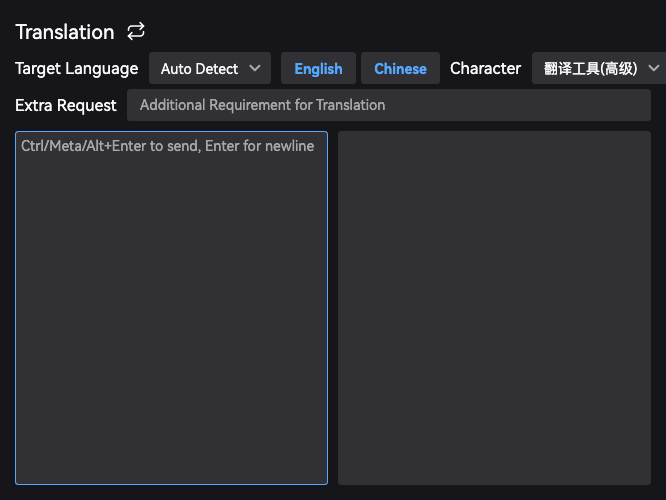Open the Auto Detect target language dropdown
This screenshot has width=666, height=500.
pos(210,68)
